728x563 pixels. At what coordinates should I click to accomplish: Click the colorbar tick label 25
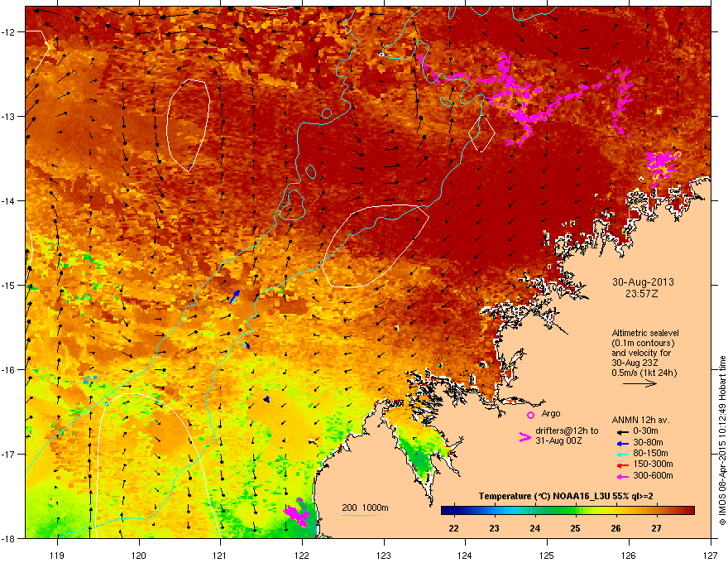point(575,528)
